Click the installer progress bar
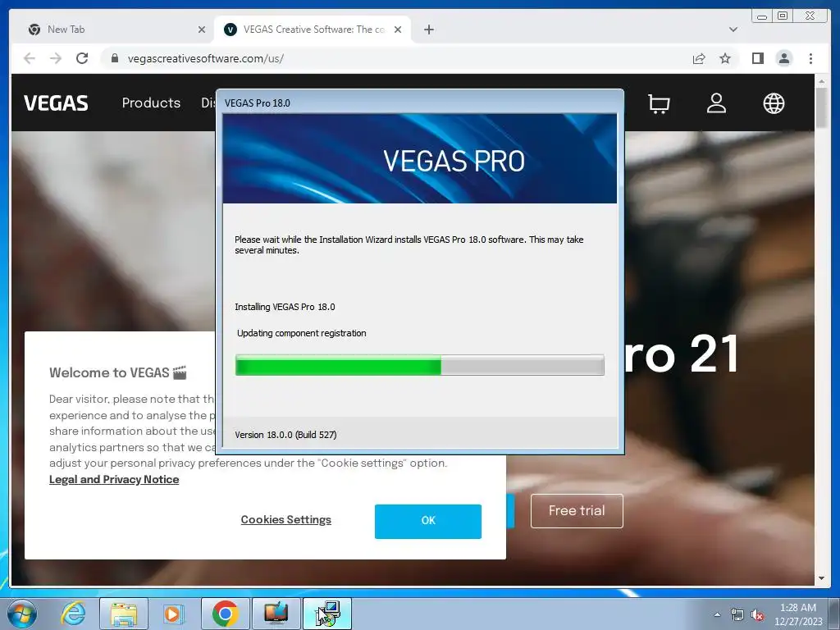840x630 pixels. click(x=419, y=365)
